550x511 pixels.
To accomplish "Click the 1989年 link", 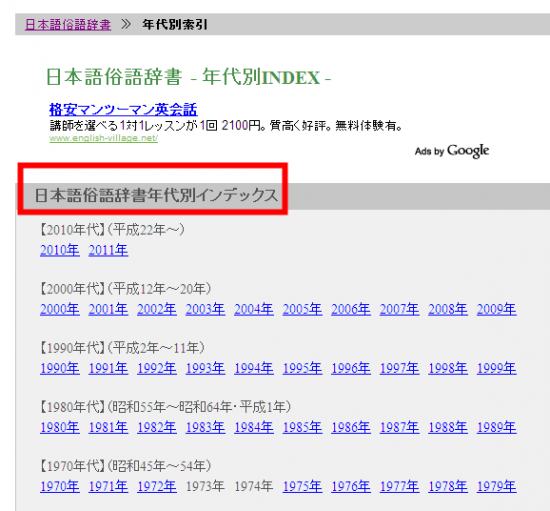I will click(x=496, y=427).
